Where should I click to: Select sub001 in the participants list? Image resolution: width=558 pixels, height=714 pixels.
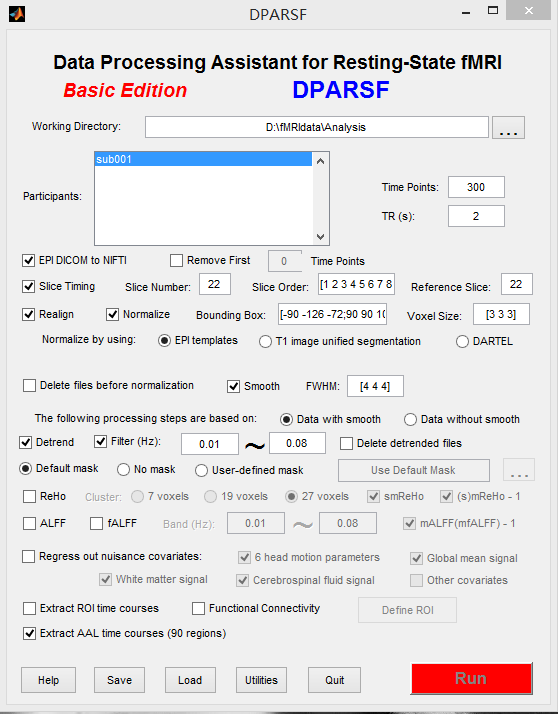click(203, 159)
